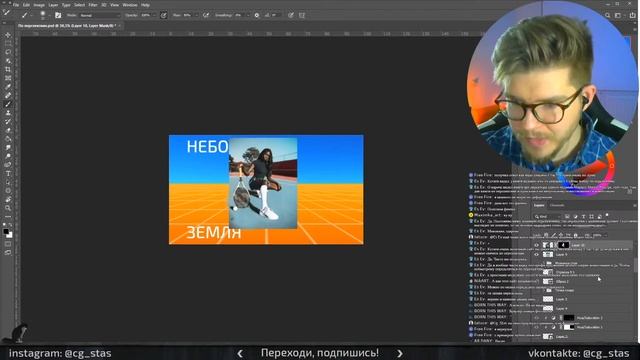Open symmetry paint options butterfly icon
This screenshot has width=640, height=360.
click(302, 15)
